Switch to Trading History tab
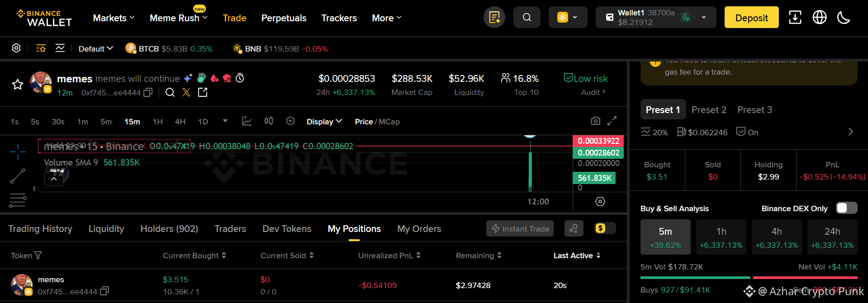 coord(40,229)
